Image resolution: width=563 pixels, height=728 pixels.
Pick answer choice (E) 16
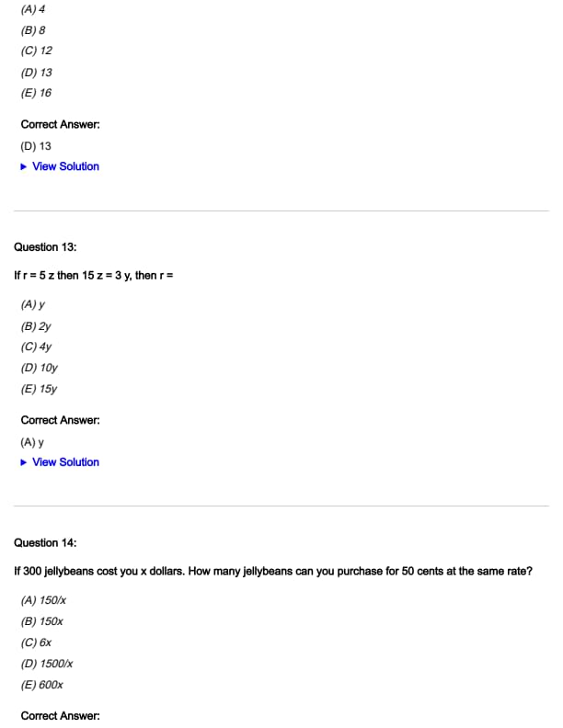tap(36, 93)
